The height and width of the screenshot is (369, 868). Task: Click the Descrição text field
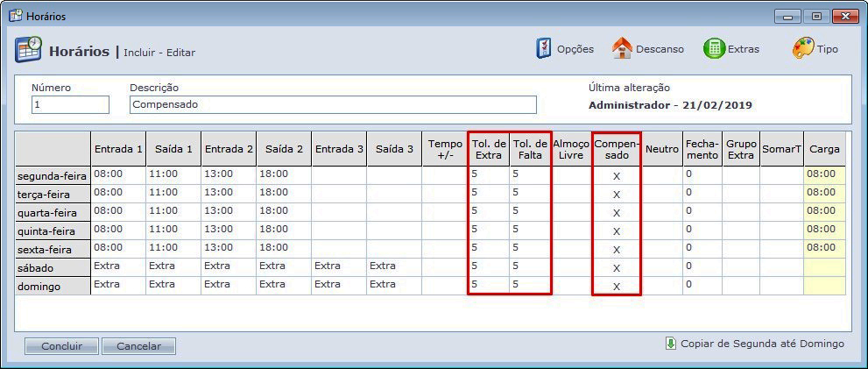click(x=333, y=104)
